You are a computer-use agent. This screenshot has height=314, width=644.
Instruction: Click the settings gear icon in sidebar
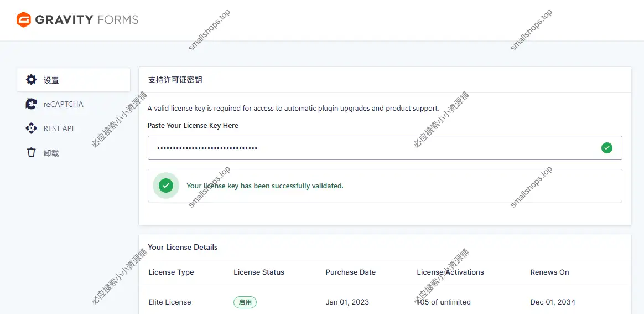pyautogui.click(x=32, y=80)
